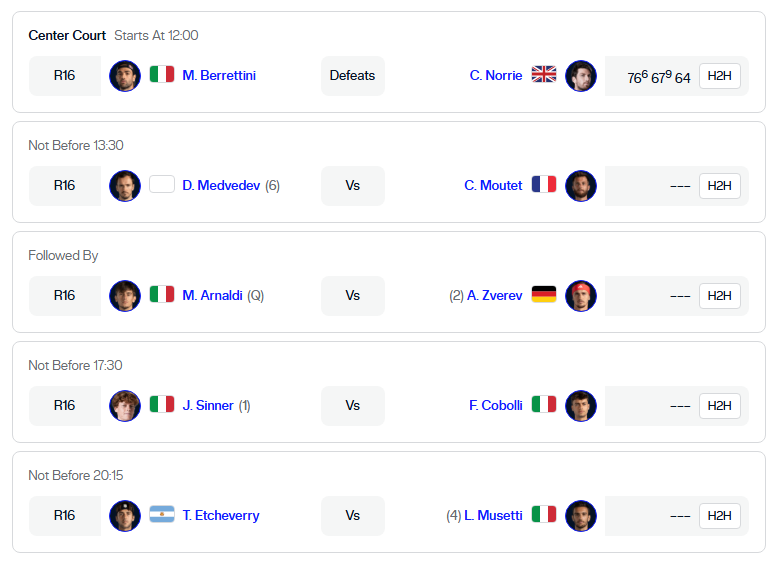Click L. Musetti's player photo
Screen dimensions: 778x564
(581, 515)
